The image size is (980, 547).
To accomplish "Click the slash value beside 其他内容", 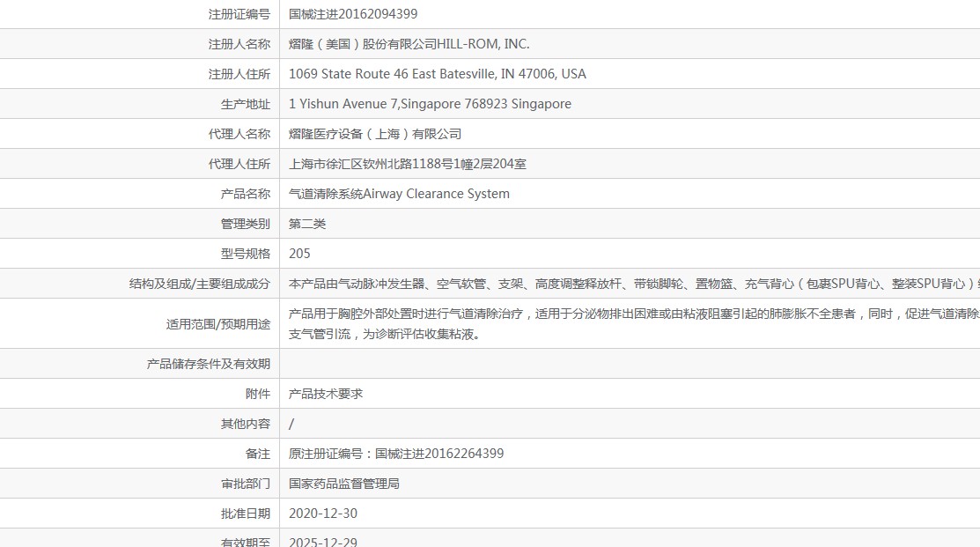I will pos(291,424).
